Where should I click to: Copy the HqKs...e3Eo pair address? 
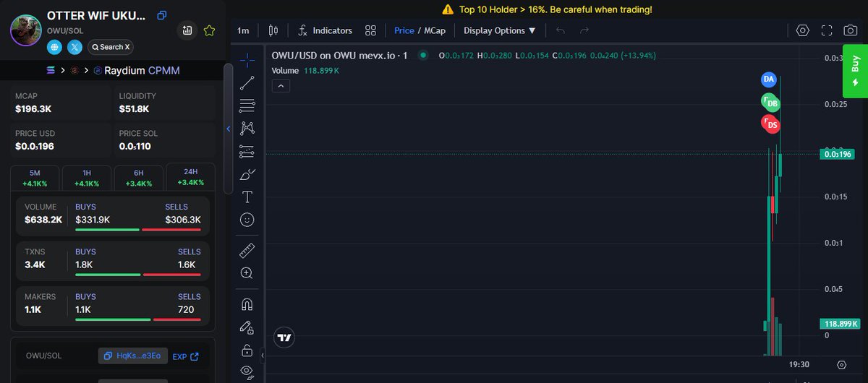(133, 356)
